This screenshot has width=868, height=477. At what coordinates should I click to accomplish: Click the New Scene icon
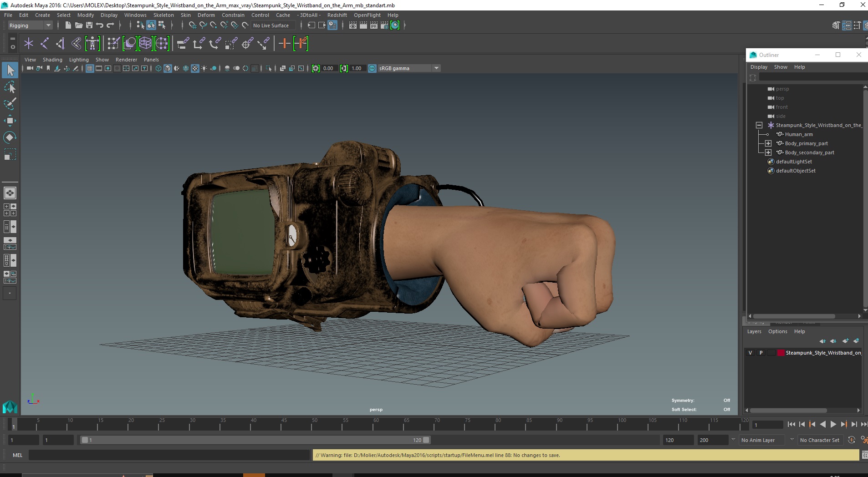coord(68,25)
